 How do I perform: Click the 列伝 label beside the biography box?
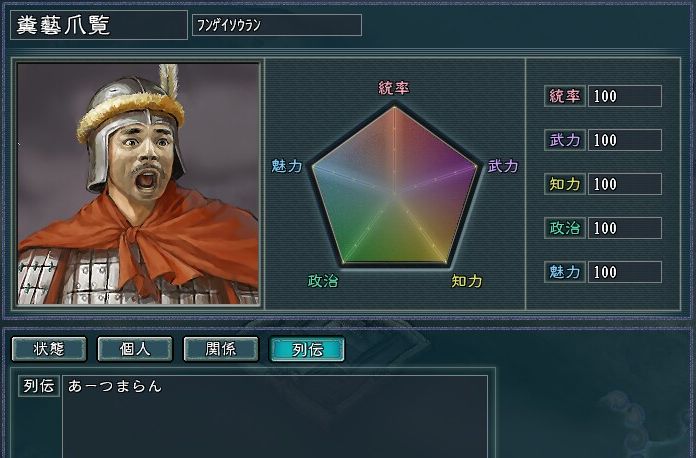39,386
